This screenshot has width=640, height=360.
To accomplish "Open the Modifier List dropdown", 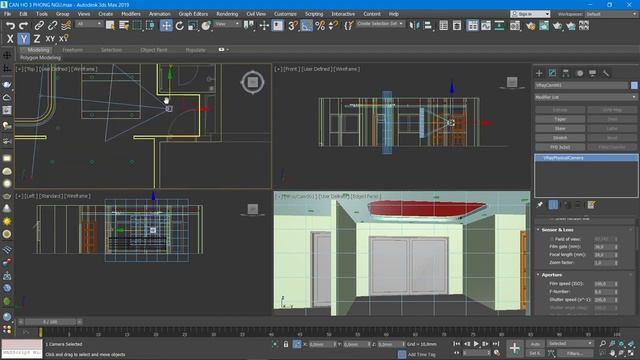I will click(x=586, y=97).
